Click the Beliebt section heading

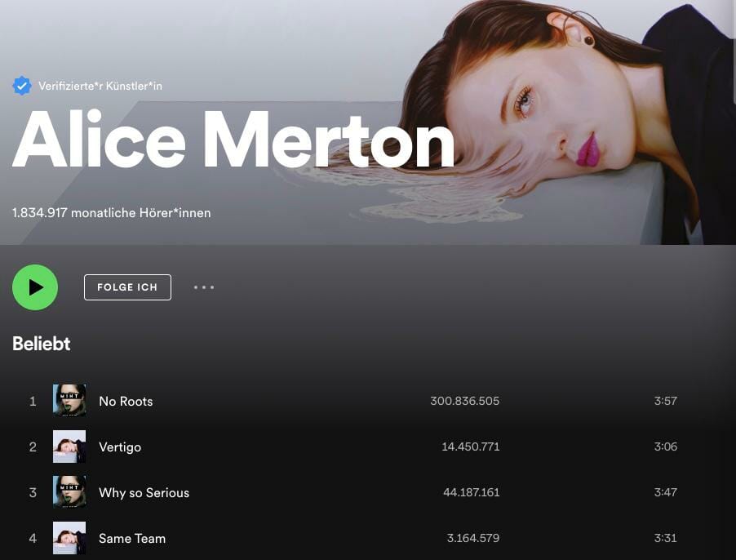pyautogui.click(x=42, y=344)
